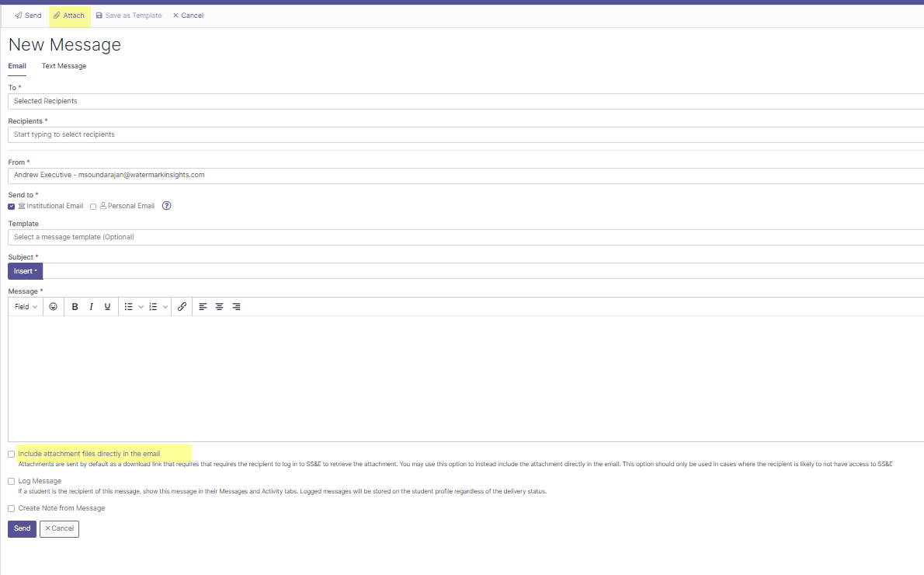Expand the Insert dropdown beside Subject
The width and height of the screenshot is (924, 575).
tap(25, 271)
